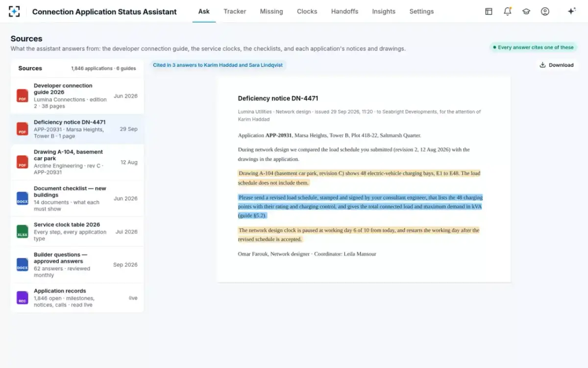Download the deficiency notice

(x=557, y=65)
